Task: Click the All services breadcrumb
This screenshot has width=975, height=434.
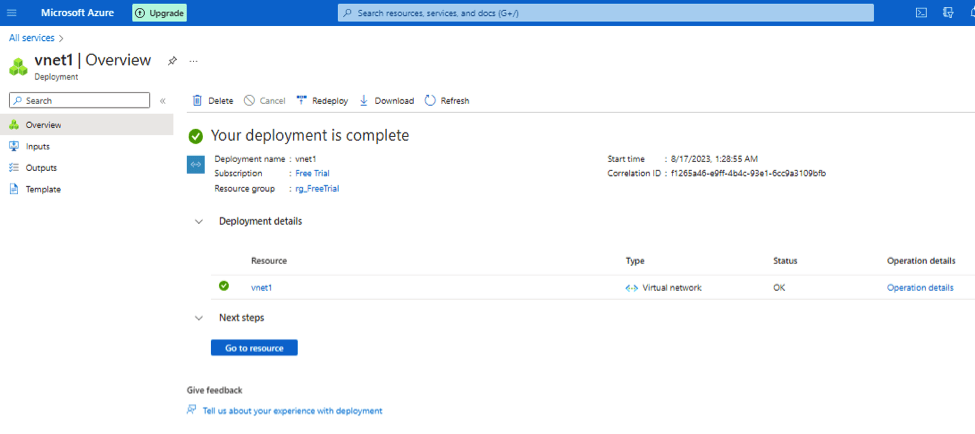Action: tap(31, 38)
